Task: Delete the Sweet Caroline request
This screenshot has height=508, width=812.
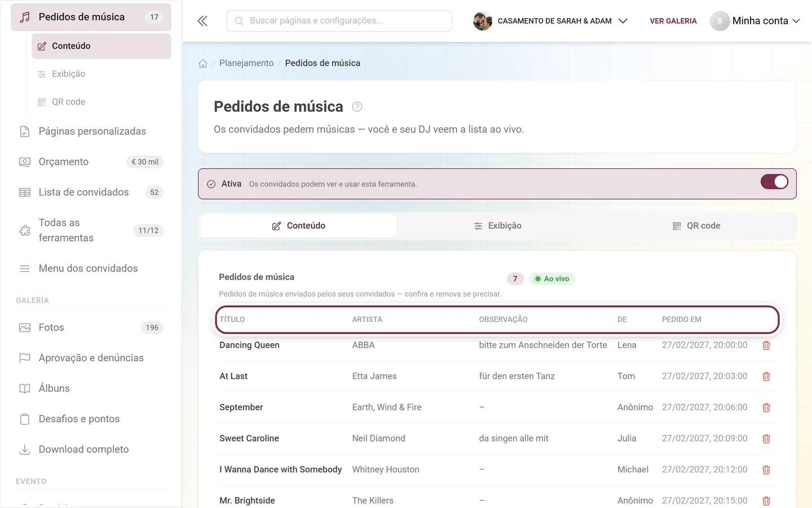Action: click(x=766, y=439)
